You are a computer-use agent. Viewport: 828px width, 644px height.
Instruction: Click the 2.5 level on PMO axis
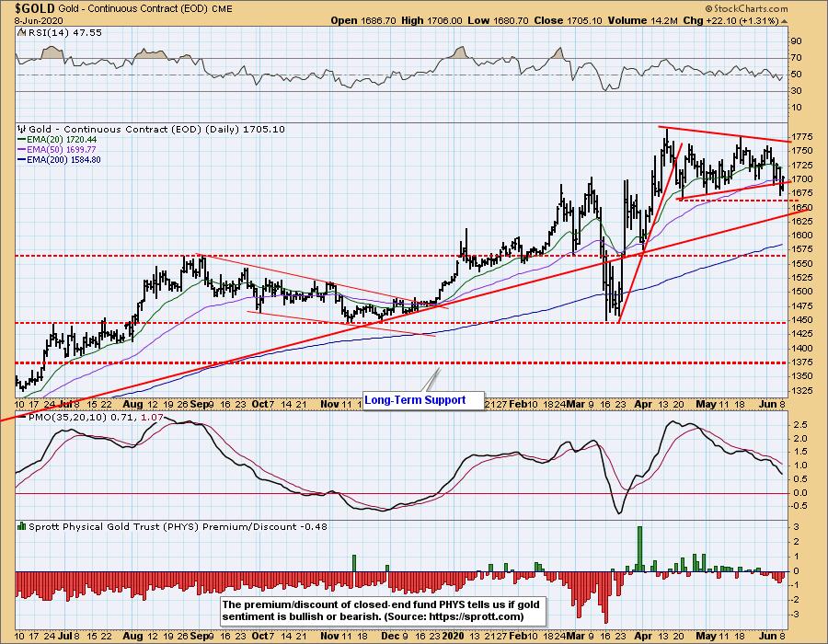point(800,424)
